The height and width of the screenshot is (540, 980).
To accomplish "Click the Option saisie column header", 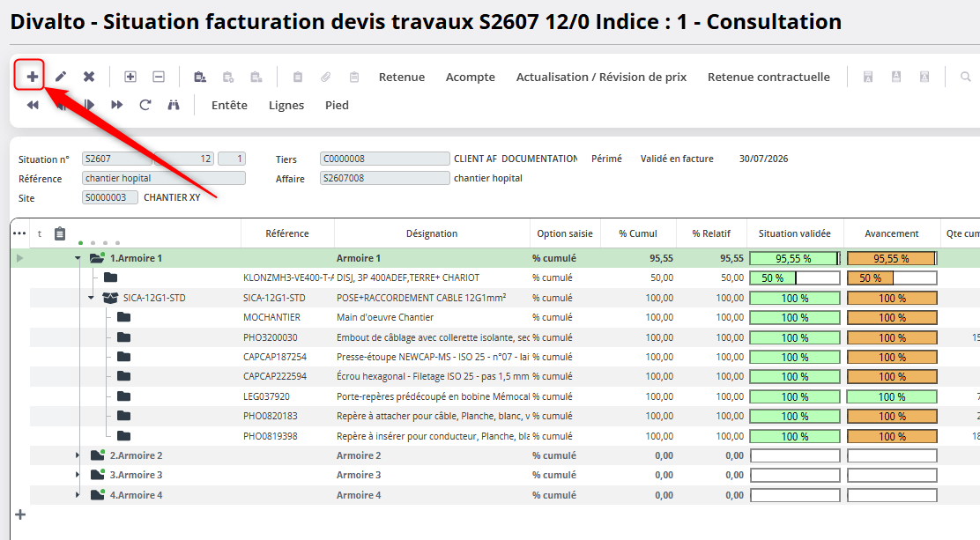I will coord(565,233).
